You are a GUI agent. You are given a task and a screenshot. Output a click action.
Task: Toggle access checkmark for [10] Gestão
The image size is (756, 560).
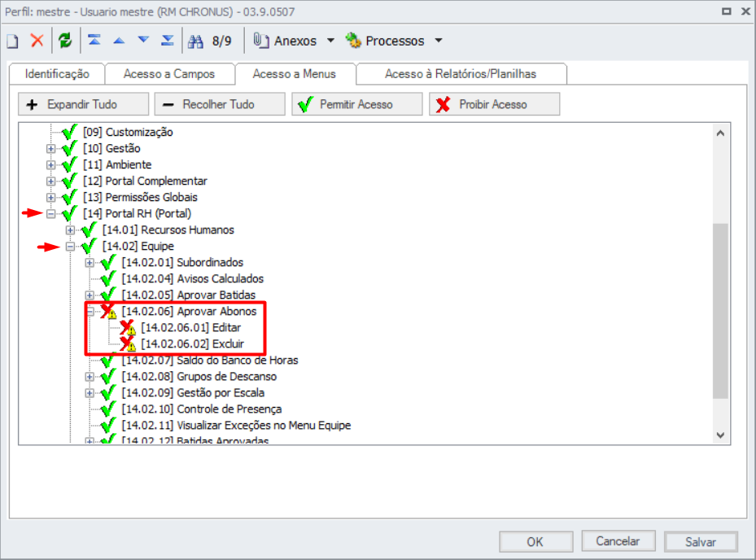(70, 148)
